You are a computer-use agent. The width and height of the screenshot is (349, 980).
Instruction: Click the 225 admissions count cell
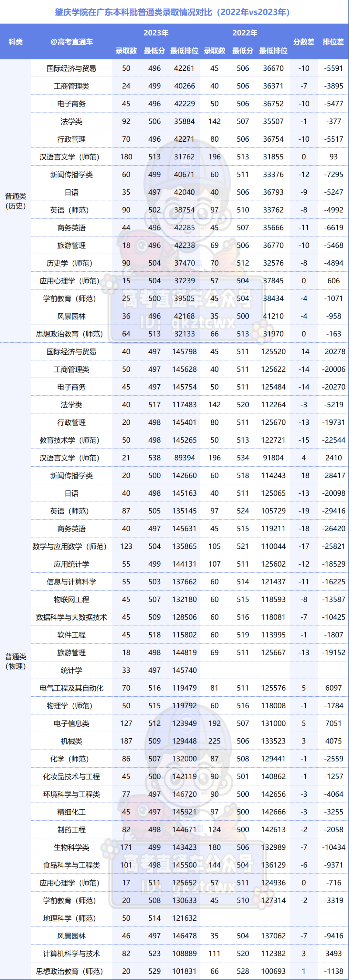(215, 741)
